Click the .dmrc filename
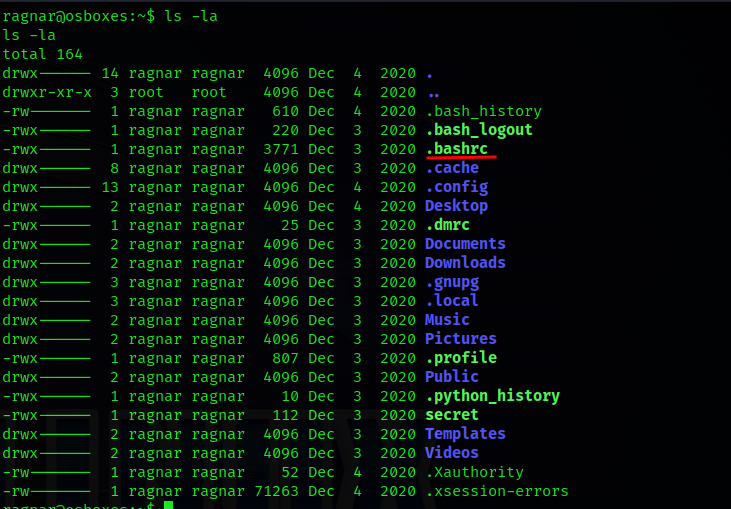 [x=447, y=225]
